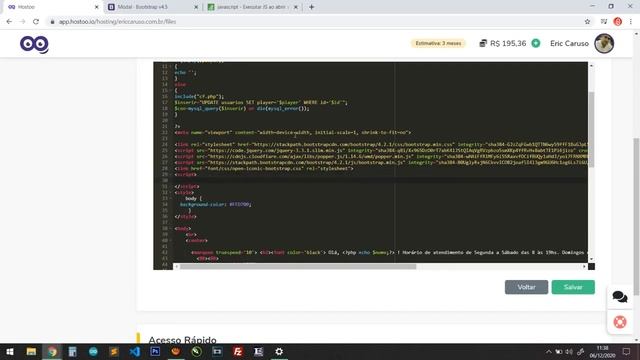Click the R$ 195,36 balance
The width and height of the screenshot is (640, 360).
pyautogui.click(x=508, y=43)
